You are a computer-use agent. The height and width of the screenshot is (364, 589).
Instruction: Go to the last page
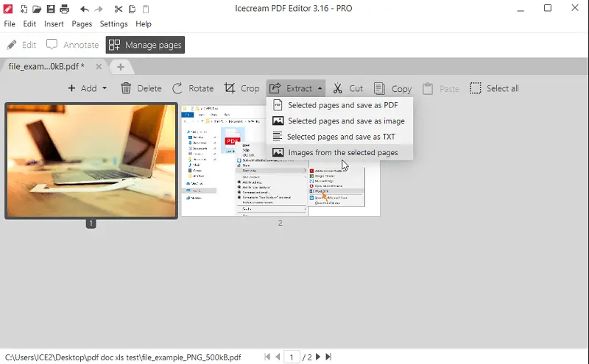coord(328,357)
